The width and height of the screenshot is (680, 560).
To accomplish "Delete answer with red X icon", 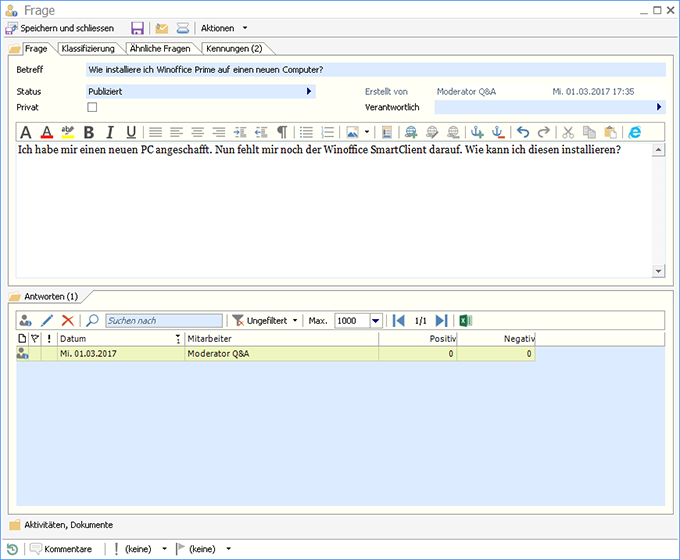I will click(x=68, y=321).
